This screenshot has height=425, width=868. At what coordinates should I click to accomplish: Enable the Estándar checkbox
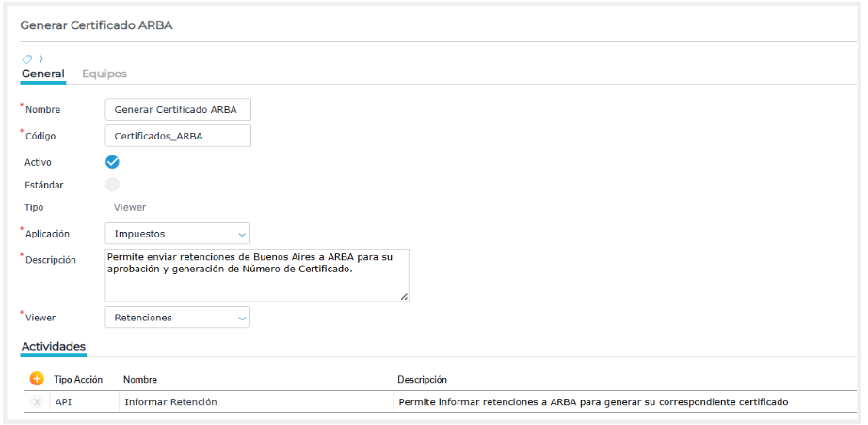click(x=112, y=185)
